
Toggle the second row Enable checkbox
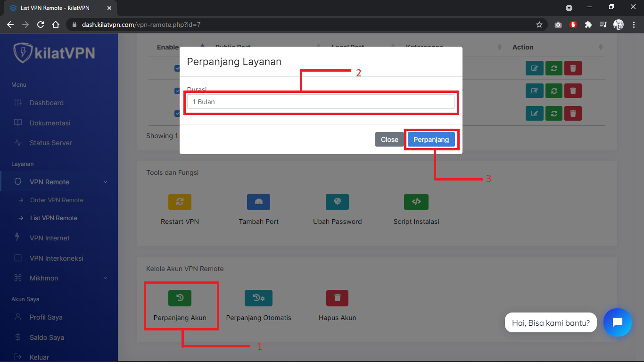[x=177, y=90]
